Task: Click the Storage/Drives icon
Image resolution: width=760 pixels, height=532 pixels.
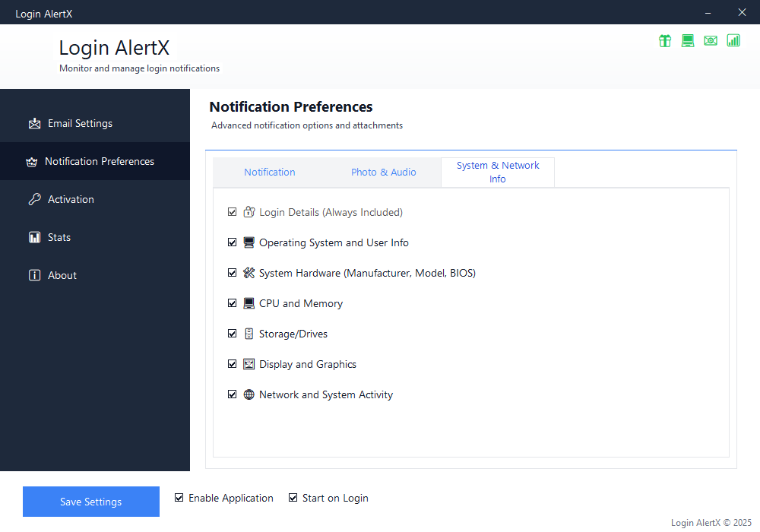Action: coord(249,334)
